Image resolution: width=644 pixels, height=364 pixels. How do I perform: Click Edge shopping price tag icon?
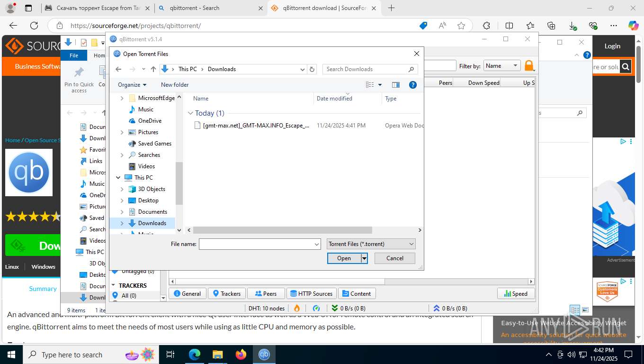coord(423,26)
